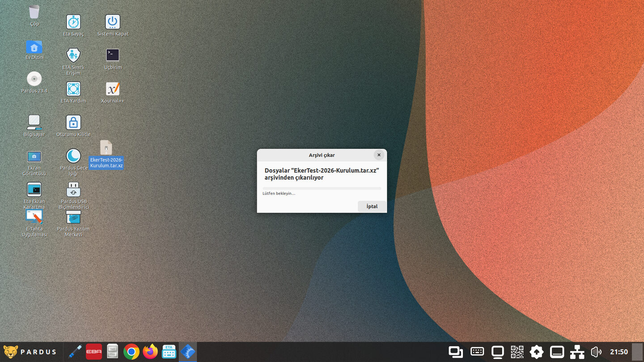This screenshot has width=644, height=362.
Task: Open the volume control in tray
Action: tap(596, 352)
